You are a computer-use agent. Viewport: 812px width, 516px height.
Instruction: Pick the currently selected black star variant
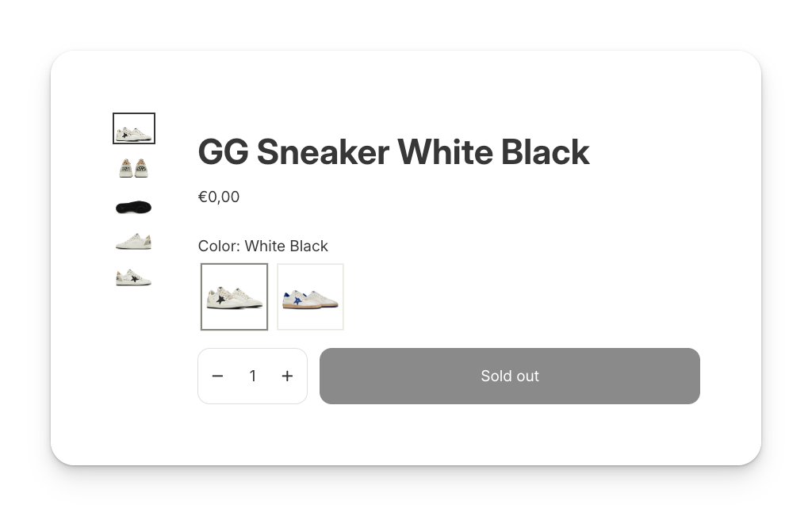click(x=234, y=296)
